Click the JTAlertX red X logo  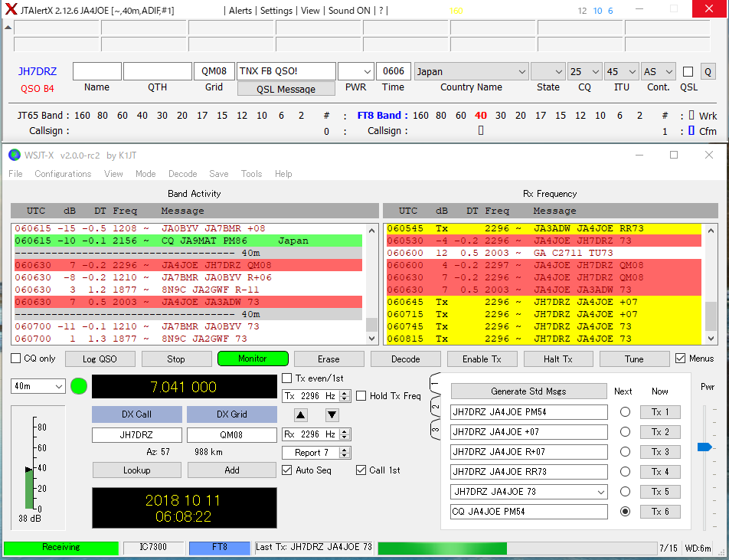click(11, 11)
